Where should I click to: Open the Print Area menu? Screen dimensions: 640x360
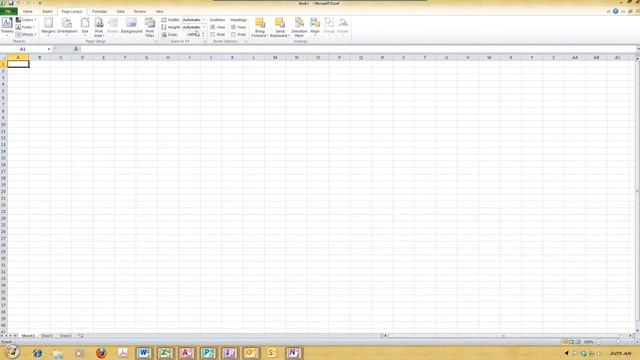coord(99,27)
